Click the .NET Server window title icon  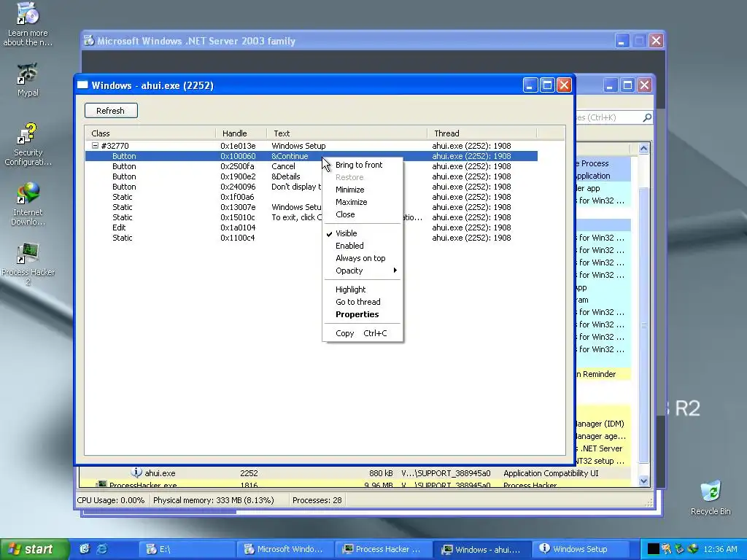[89, 41]
